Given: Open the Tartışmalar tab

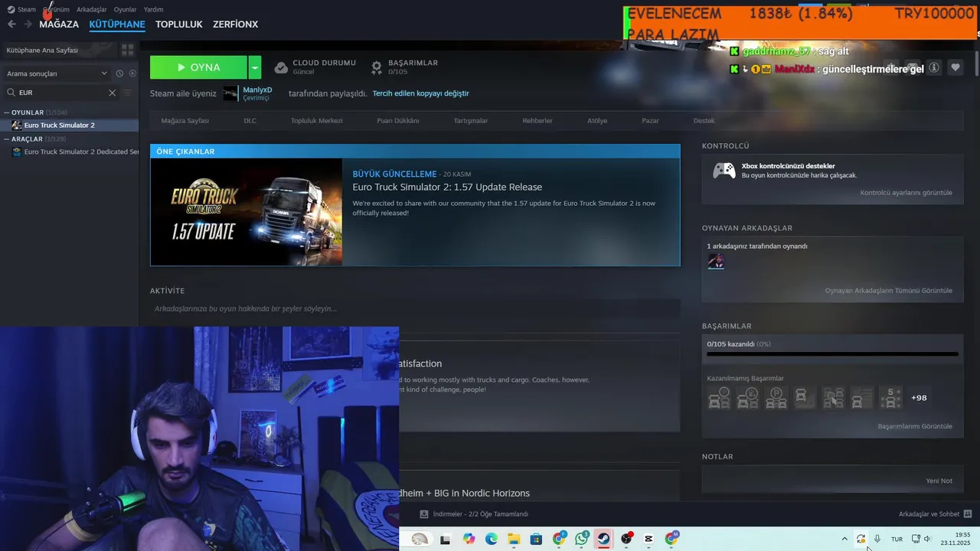Looking at the screenshot, I should click(470, 121).
